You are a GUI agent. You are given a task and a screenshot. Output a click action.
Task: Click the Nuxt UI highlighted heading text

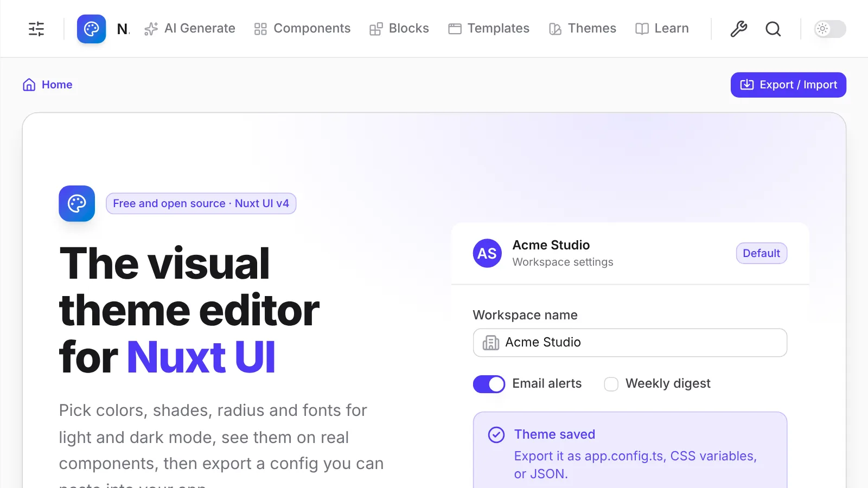pyautogui.click(x=201, y=357)
